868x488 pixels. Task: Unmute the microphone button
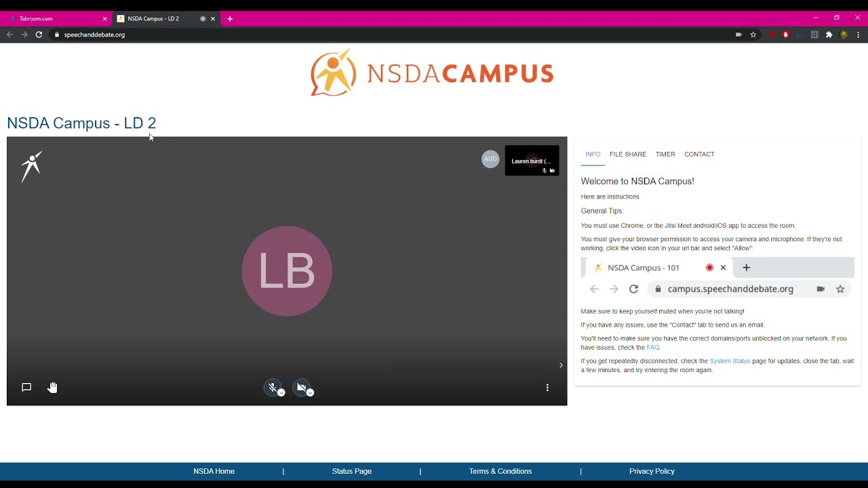272,387
